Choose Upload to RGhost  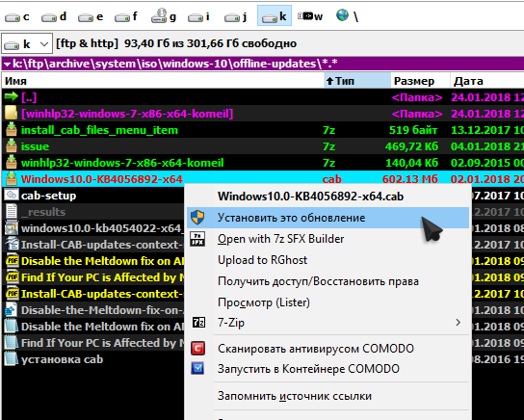(327, 260)
